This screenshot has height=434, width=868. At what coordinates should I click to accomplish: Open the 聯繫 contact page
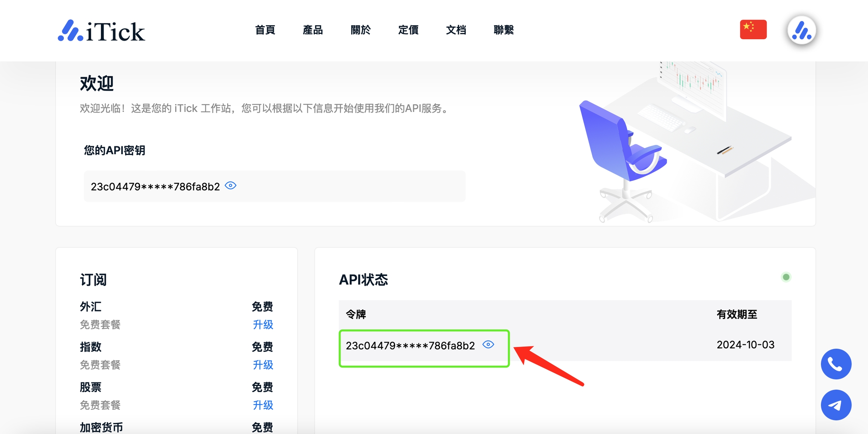pos(504,30)
